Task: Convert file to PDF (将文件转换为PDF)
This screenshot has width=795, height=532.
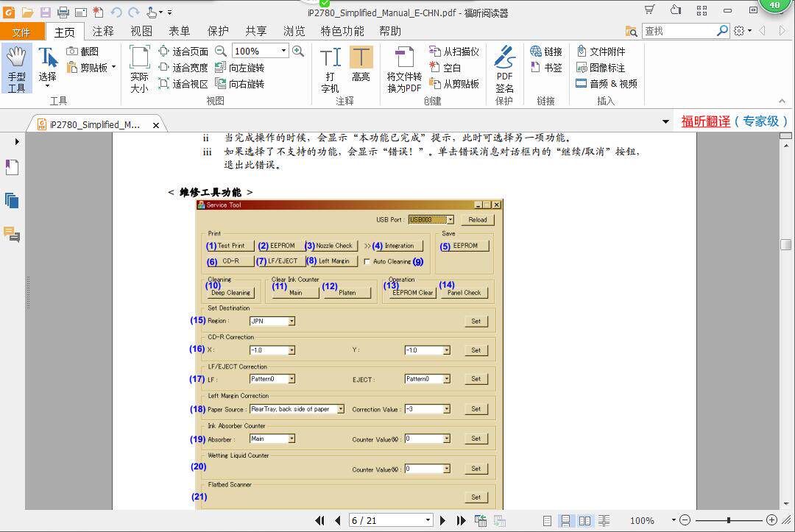Action: tap(404, 69)
